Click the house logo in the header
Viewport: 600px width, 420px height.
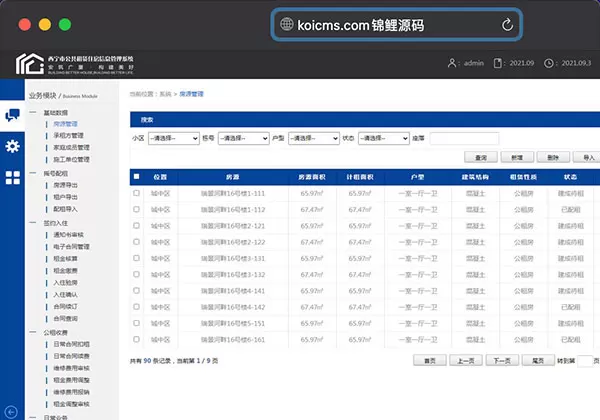pyautogui.click(x=30, y=63)
